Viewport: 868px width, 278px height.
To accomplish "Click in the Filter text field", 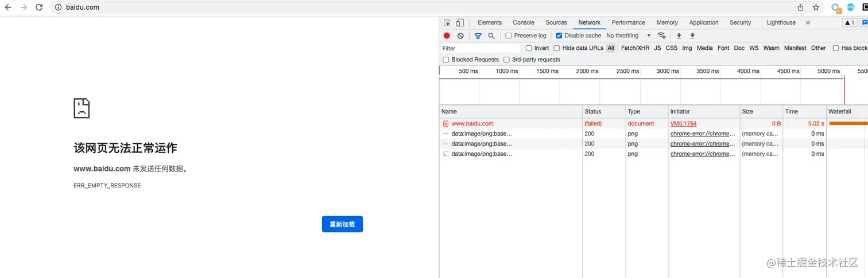I will point(480,48).
